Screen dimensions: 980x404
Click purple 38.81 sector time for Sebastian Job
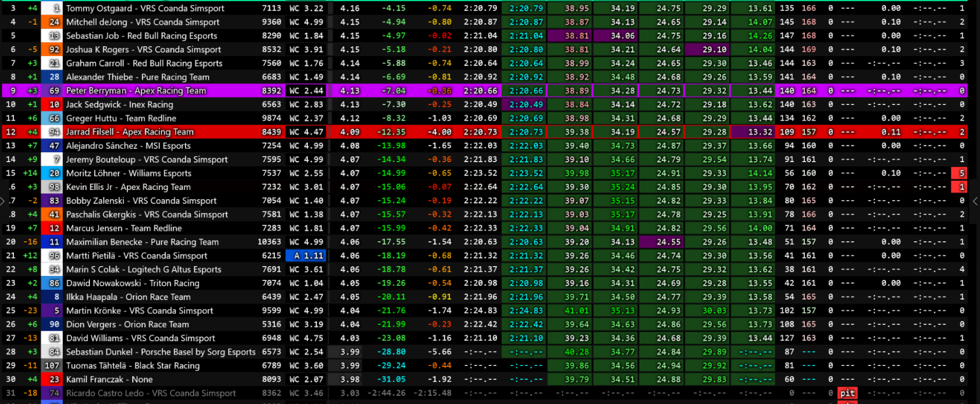[x=570, y=36]
